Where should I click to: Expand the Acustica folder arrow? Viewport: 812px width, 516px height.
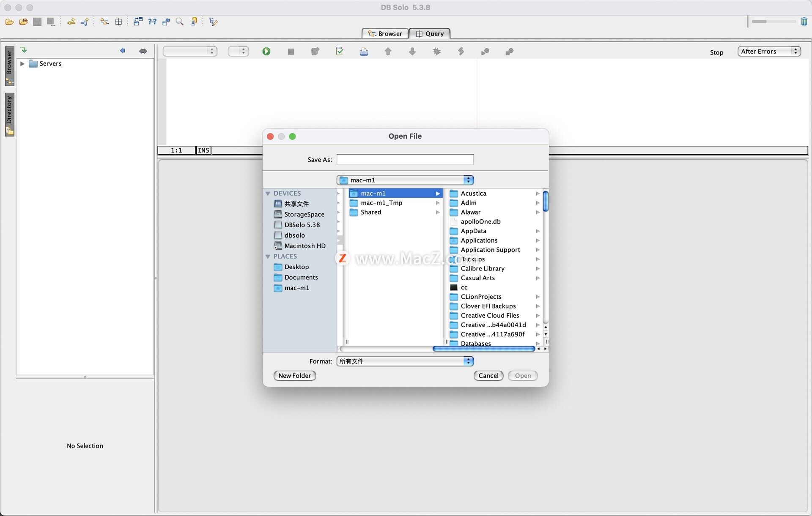click(x=538, y=194)
